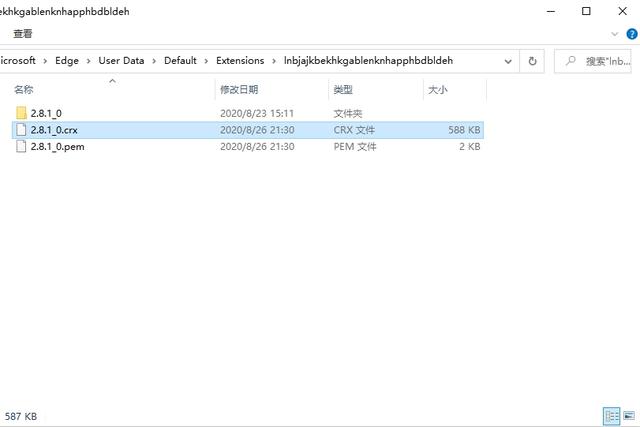Click the crx row date 2020/8/26 21:30
640x427 pixels.
click(x=257, y=130)
